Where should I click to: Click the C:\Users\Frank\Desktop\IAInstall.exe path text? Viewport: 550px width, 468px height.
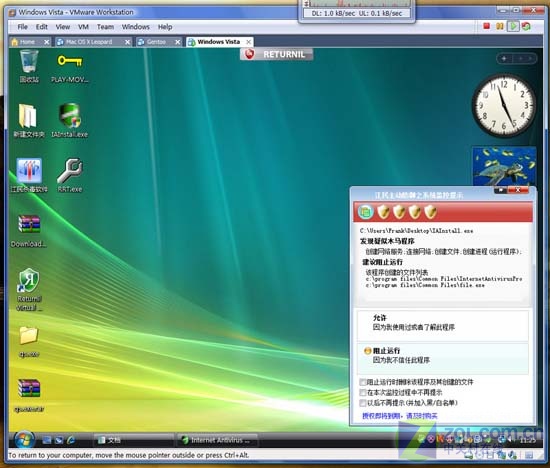coord(416,230)
